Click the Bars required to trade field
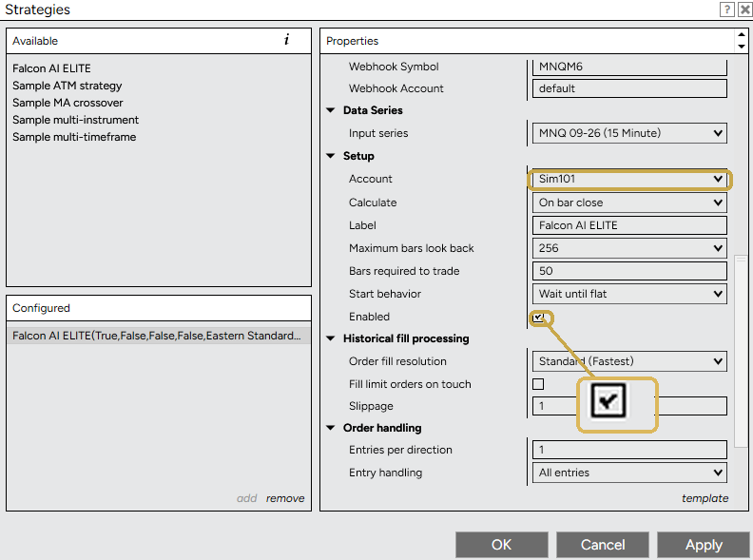 click(629, 271)
